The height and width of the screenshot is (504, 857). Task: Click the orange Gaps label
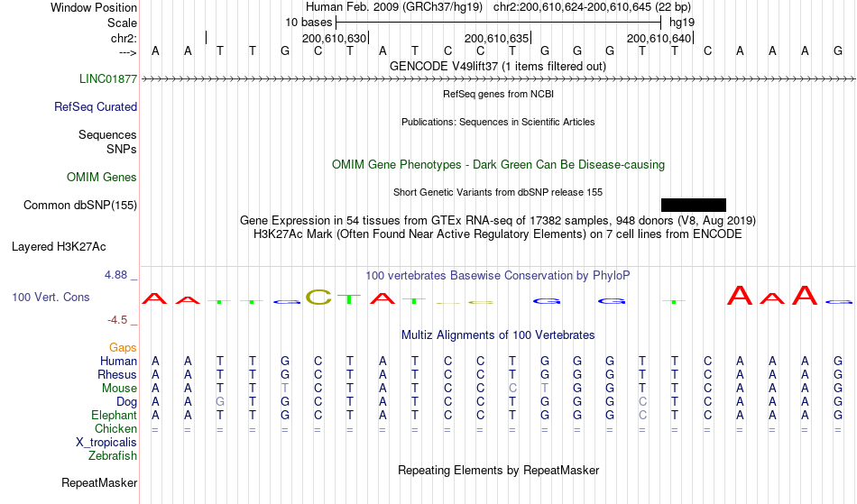tap(123, 348)
